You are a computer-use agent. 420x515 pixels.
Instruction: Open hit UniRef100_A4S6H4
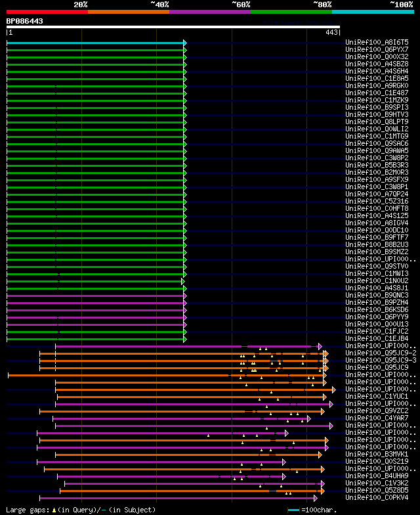pos(377,71)
